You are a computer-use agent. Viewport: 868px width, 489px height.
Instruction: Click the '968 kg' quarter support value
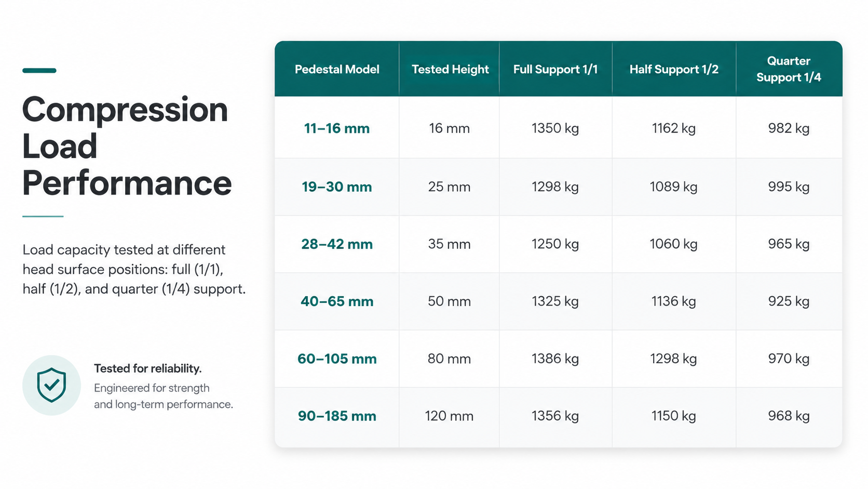(789, 416)
